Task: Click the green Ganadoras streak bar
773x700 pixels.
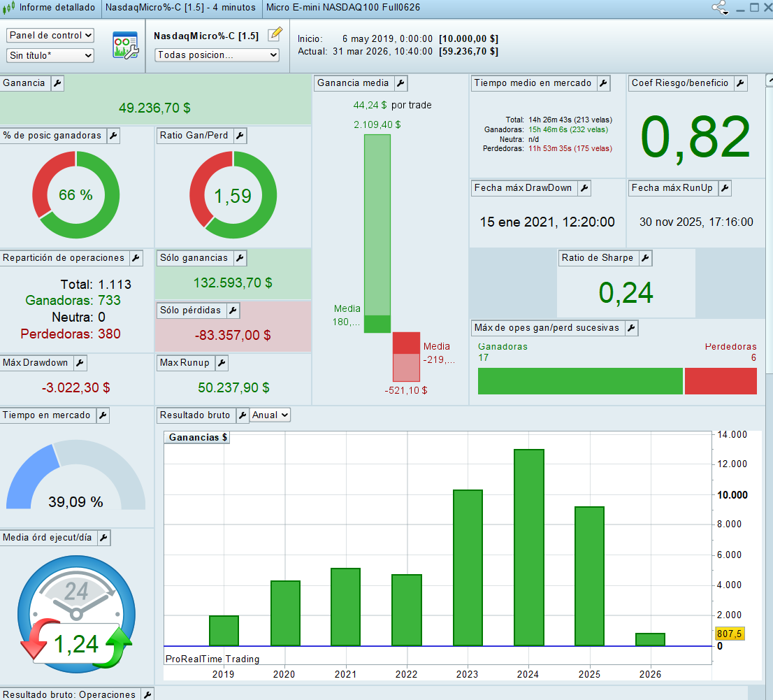Action: pos(579,381)
